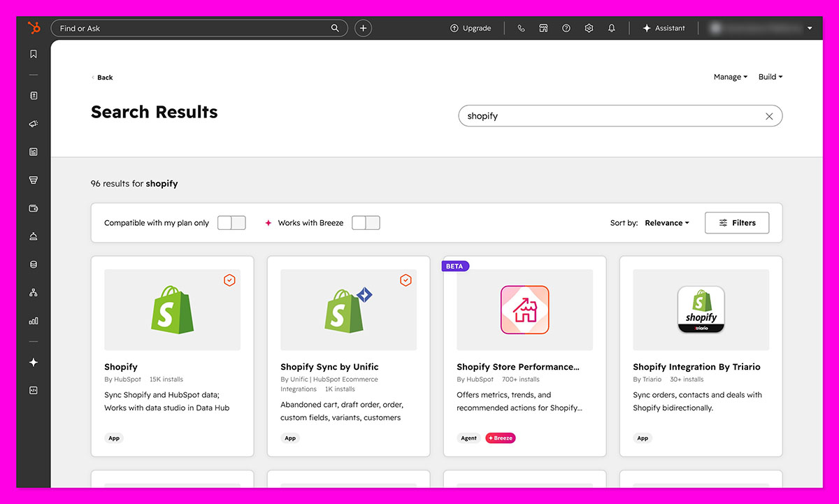
Task: Open the Breeze Assistant button
Action: coord(664,28)
